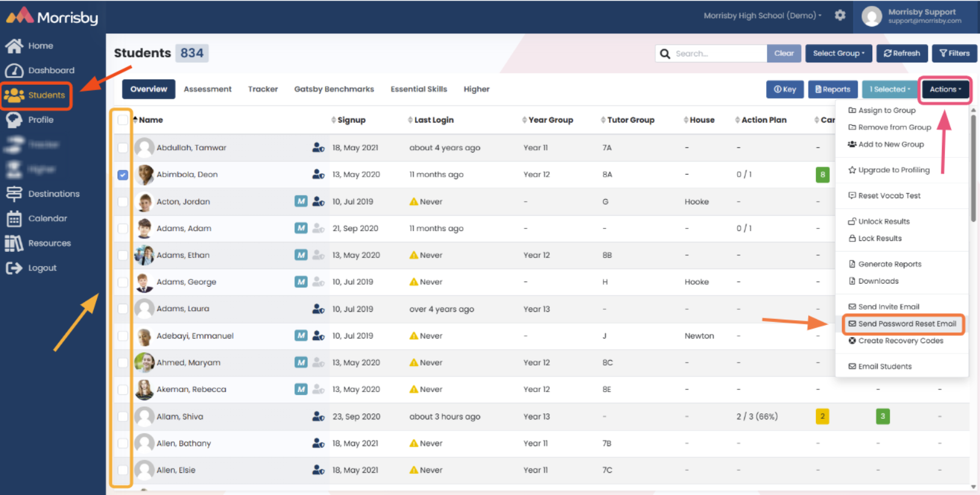Open the 1 Selected dropdown
Image resolution: width=980 pixels, height=495 pixels.
890,90
